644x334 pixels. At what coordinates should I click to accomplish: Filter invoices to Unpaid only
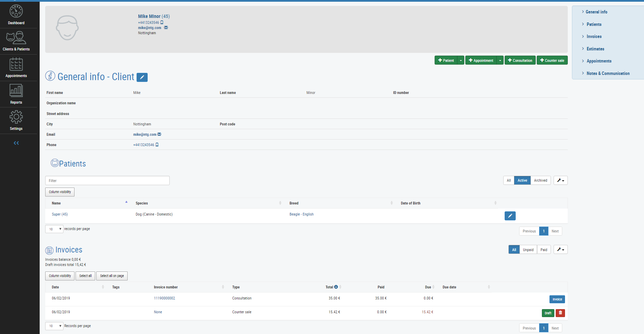tap(528, 249)
